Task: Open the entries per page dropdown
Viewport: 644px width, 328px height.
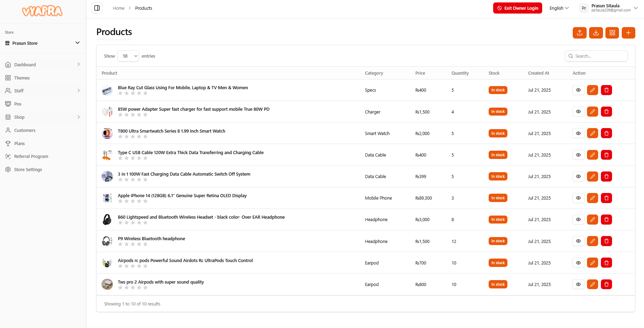Action: (128, 56)
